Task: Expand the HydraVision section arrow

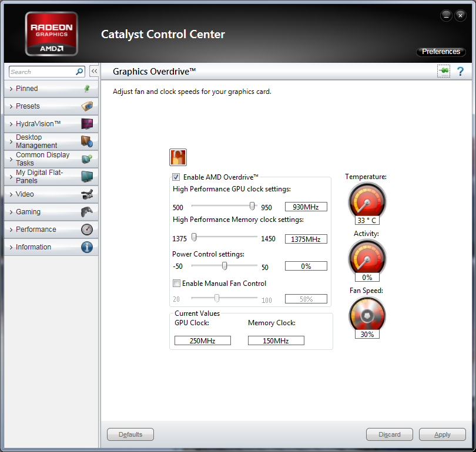Action: click(x=11, y=124)
